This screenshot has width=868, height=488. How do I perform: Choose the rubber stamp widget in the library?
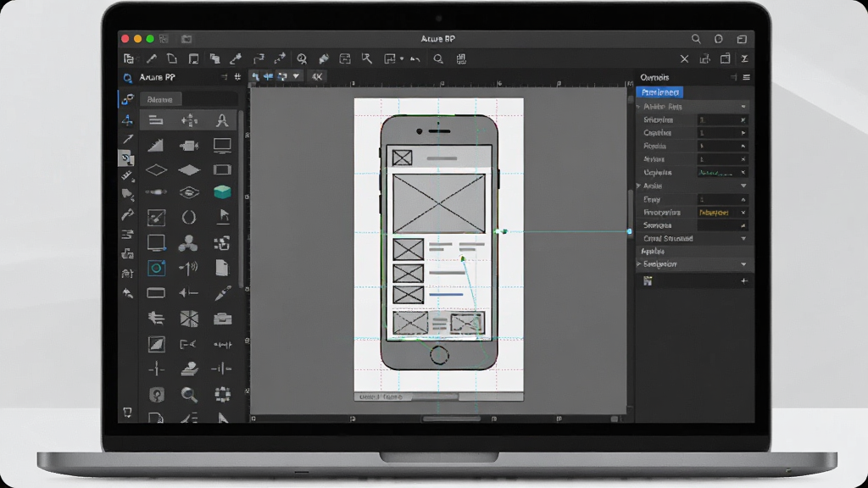coord(190,369)
